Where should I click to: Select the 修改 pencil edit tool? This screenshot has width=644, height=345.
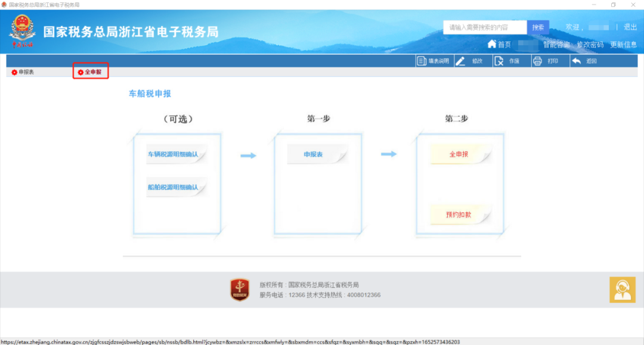460,61
